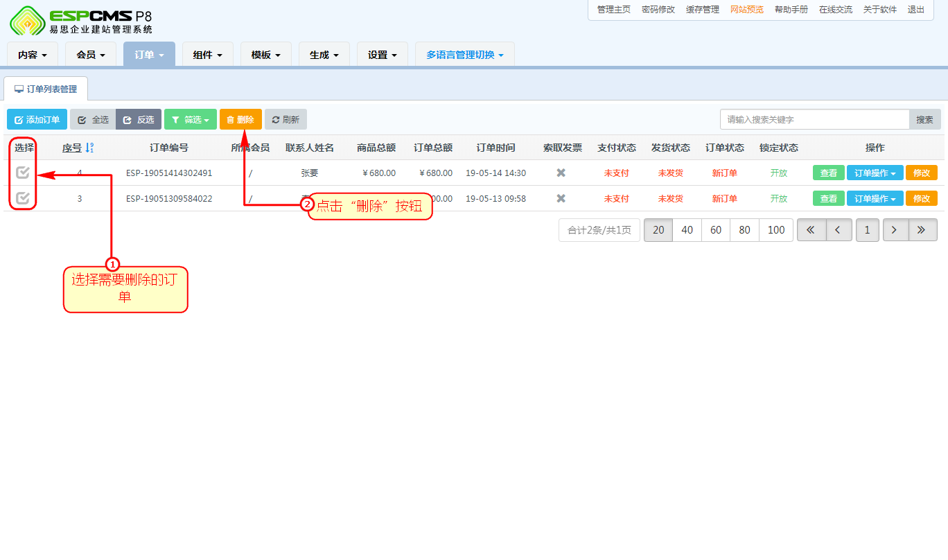Set page size to 100
The width and height of the screenshot is (948, 560).
tap(776, 230)
